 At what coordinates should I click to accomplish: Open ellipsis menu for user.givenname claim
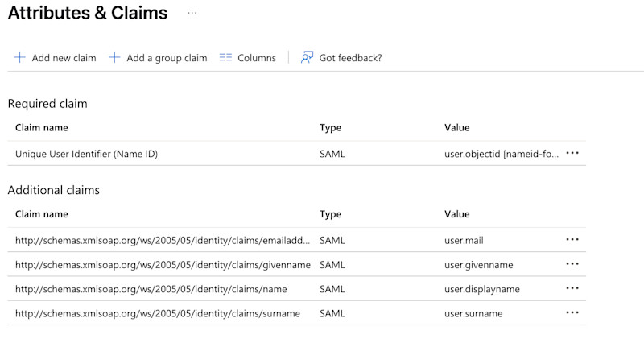click(x=572, y=264)
